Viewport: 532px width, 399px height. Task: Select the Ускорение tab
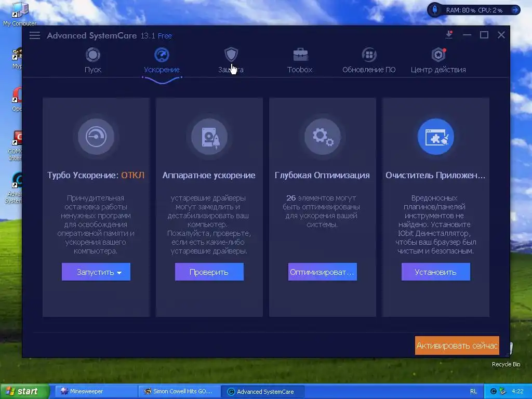click(162, 61)
